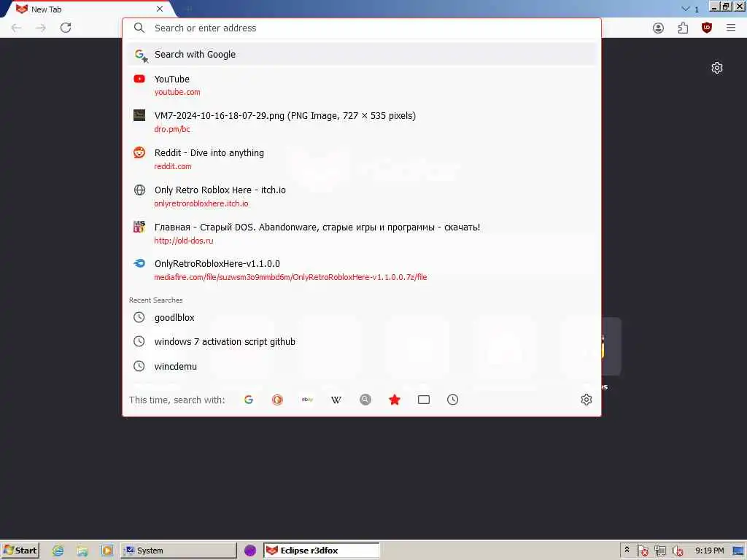Launch Internet Explorer from taskbar

[58, 551]
